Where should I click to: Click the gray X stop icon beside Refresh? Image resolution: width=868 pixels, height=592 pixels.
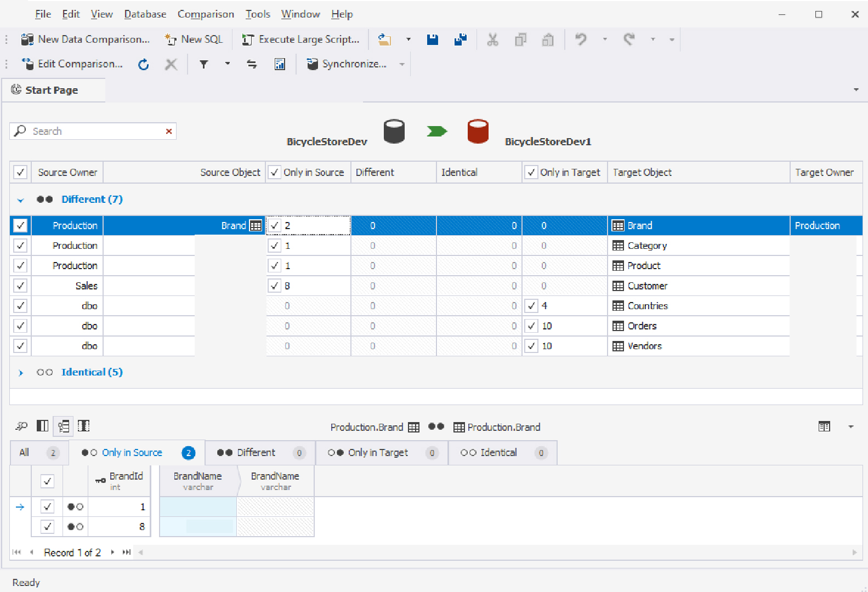[171, 65]
